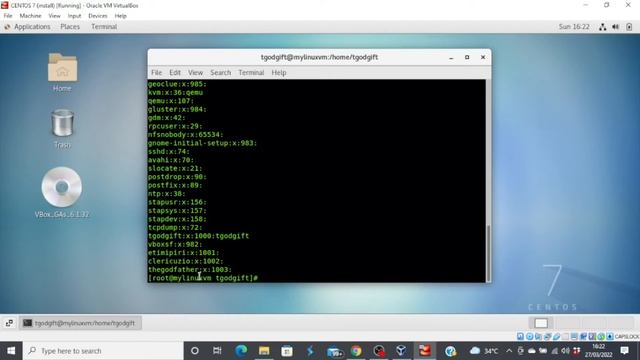Open the terminal window's View menu

[x=195, y=72]
